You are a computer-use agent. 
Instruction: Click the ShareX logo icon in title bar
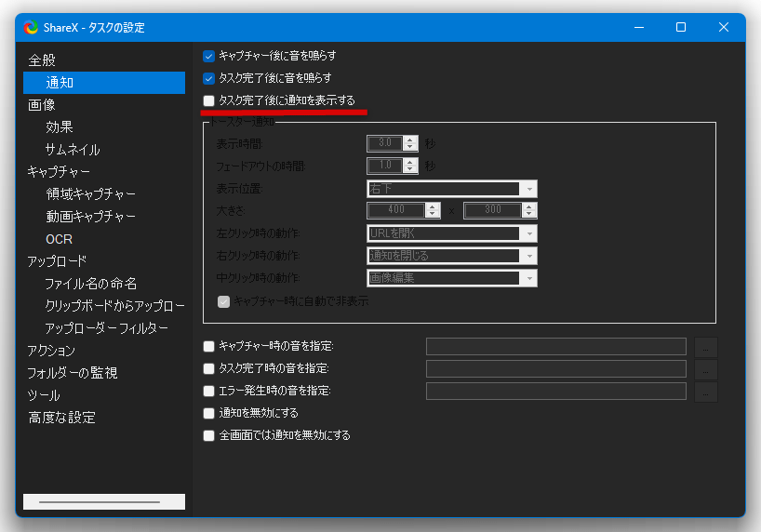click(x=31, y=28)
